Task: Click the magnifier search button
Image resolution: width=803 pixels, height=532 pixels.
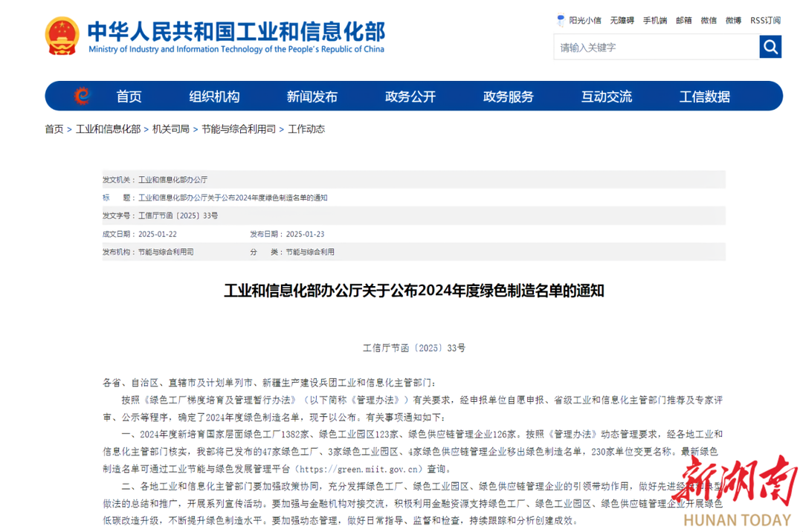Action: pyautogui.click(x=770, y=47)
